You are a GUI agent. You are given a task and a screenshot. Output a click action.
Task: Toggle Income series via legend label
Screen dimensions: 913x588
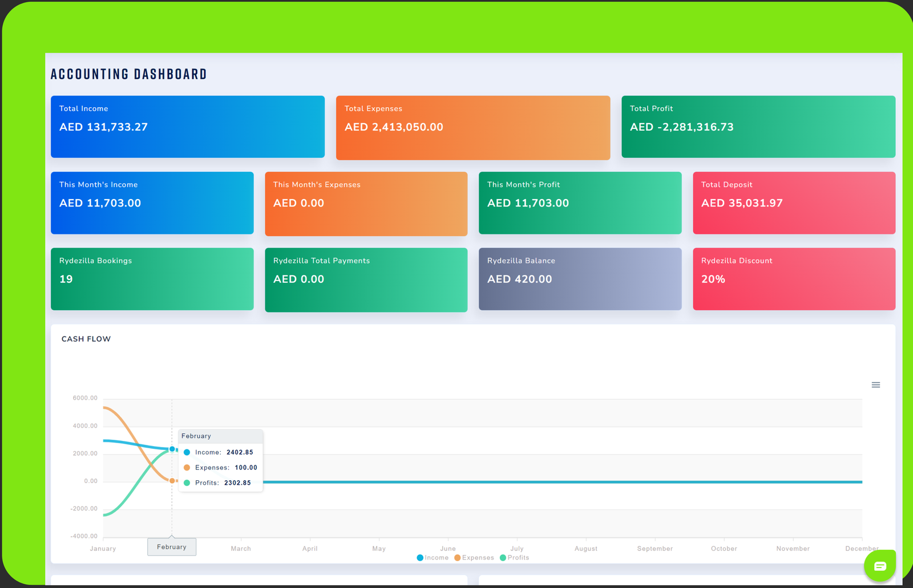point(437,558)
